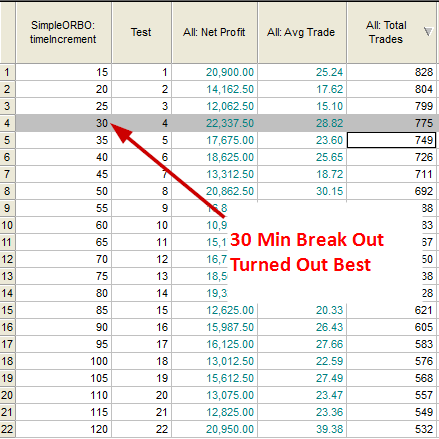Viewport: 439px width, 439px height.
Task: Select total trades cell 532
Action: 391,429
